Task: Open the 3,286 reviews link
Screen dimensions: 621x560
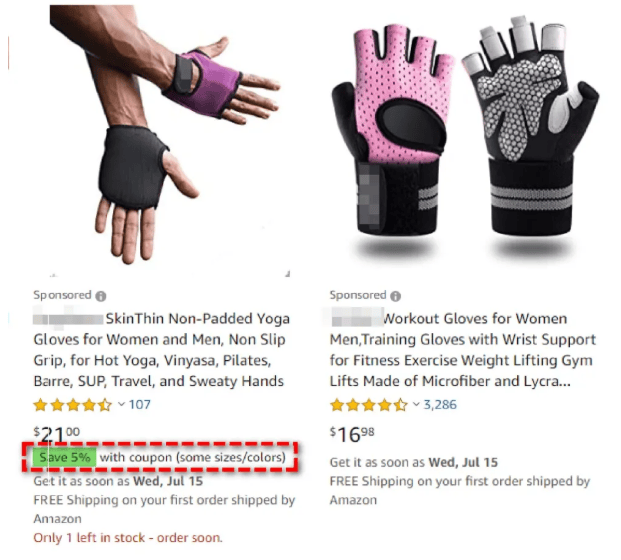Action: pos(440,404)
